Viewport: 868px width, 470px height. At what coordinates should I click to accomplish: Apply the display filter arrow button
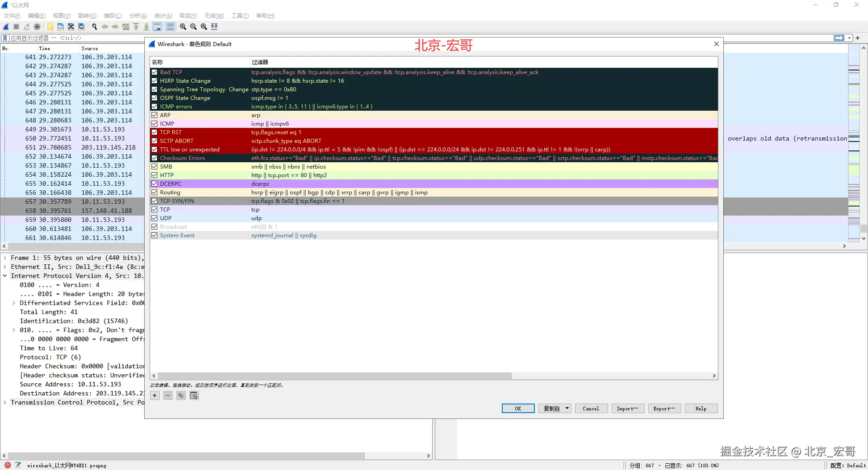click(x=839, y=38)
